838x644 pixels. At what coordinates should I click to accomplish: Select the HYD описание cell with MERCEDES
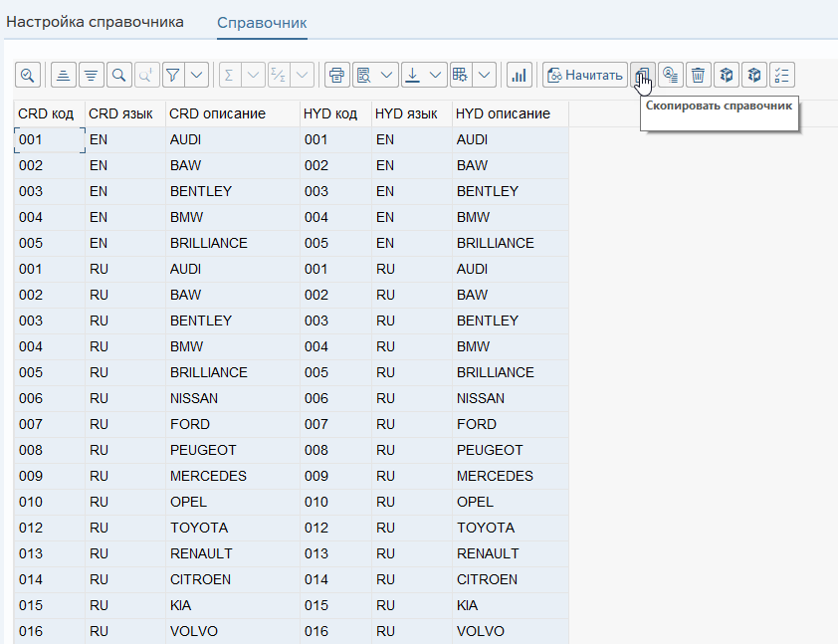pos(495,476)
